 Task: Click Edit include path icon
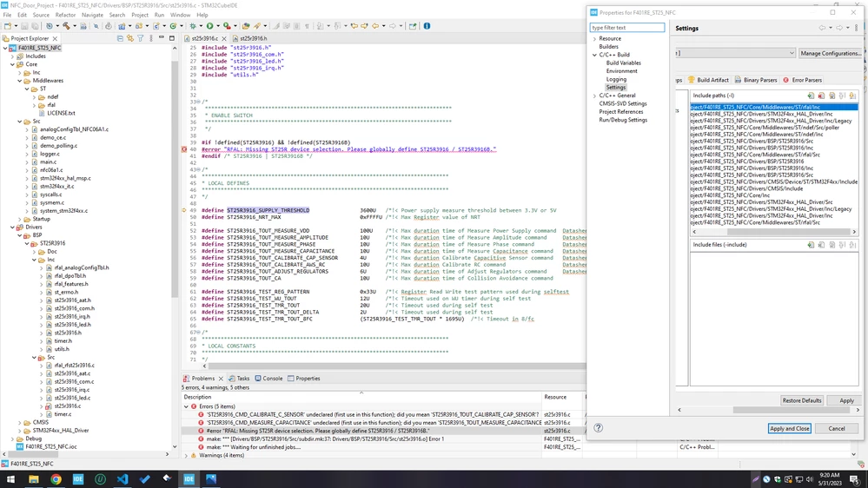[x=832, y=96]
